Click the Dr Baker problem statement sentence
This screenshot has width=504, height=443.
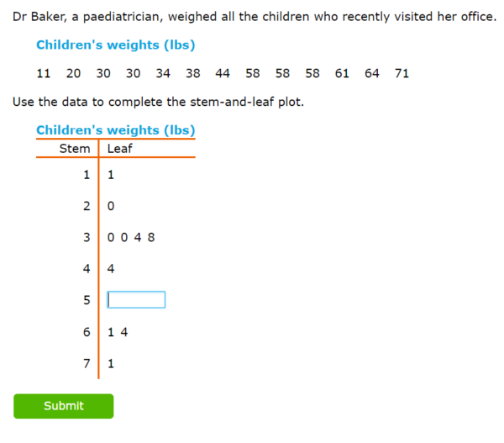254,17
